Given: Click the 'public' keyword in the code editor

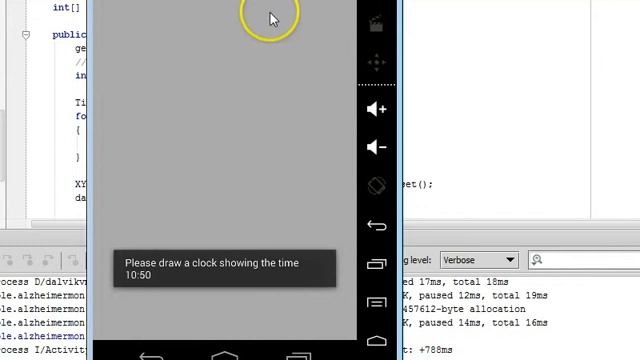Looking at the screenshot, I should tap(69, 35).
